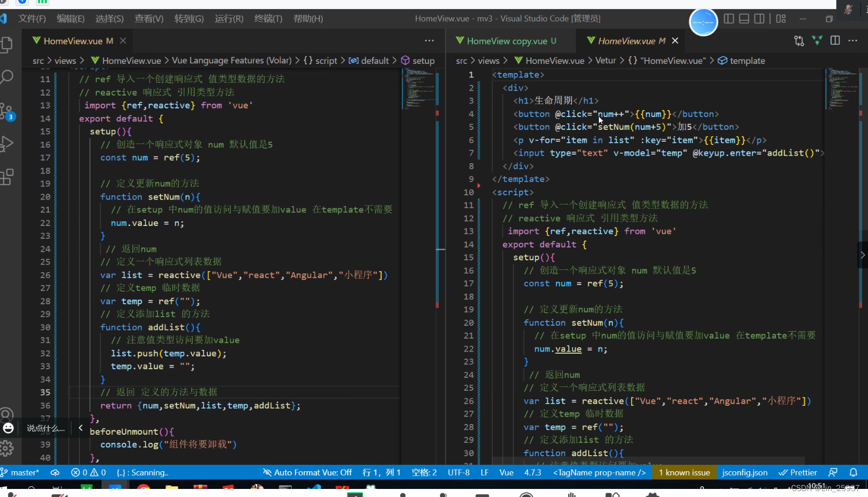868x497 pixels.
Task: Split the right editor group
Action: click(835, 41)
